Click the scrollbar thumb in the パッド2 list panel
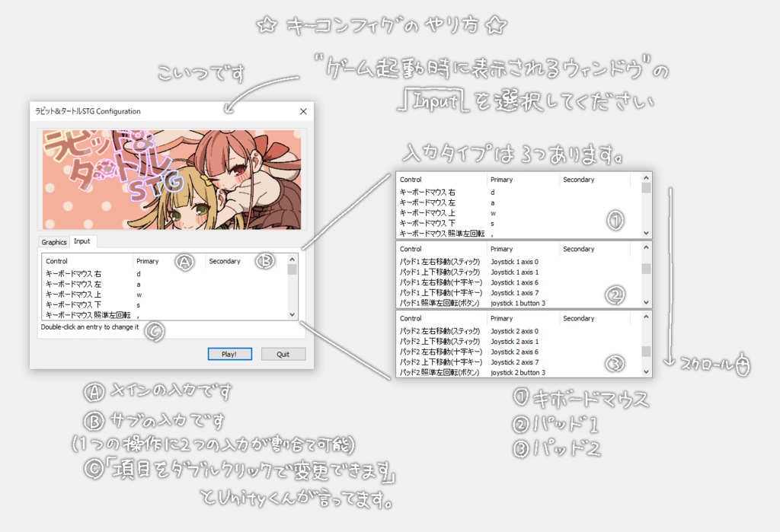This screenshot has width=780, height=532. (x=646, y=351)
